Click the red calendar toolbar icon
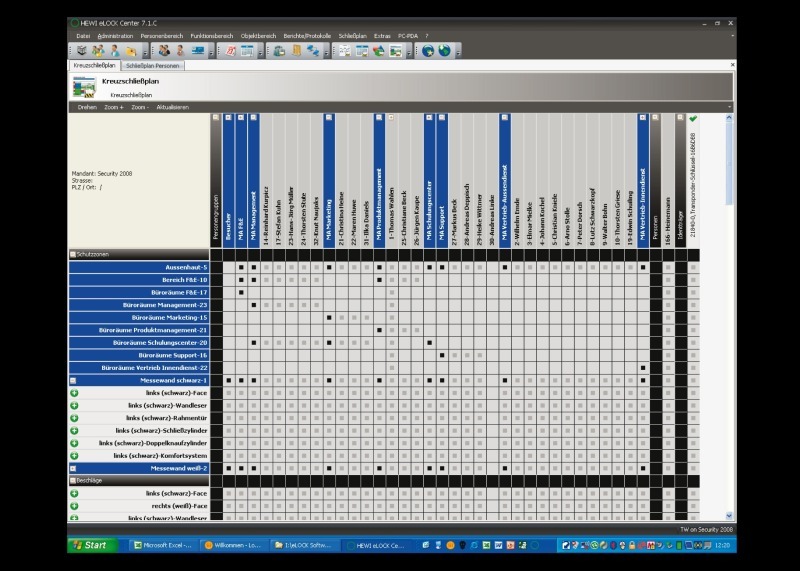Image resolution: width=800 pixels, height=571 pixels. pyautogui.click(x=231, y=51)
